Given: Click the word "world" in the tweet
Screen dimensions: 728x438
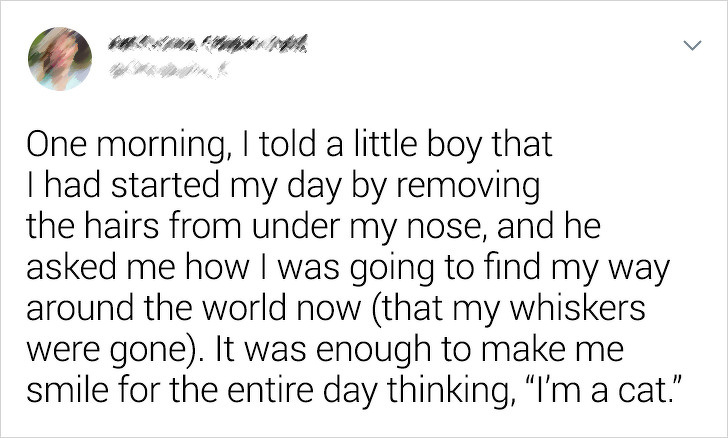Looking at the screenshot, I should tap(245, 308).
